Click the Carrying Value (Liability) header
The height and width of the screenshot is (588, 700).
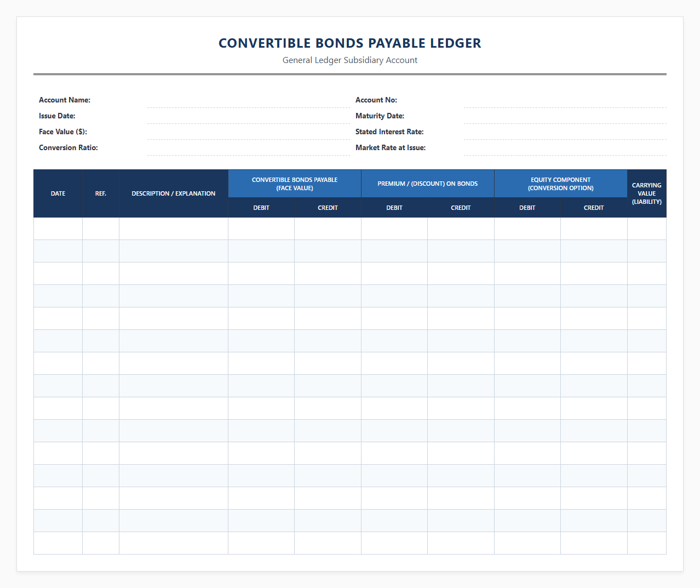(647, 193)
